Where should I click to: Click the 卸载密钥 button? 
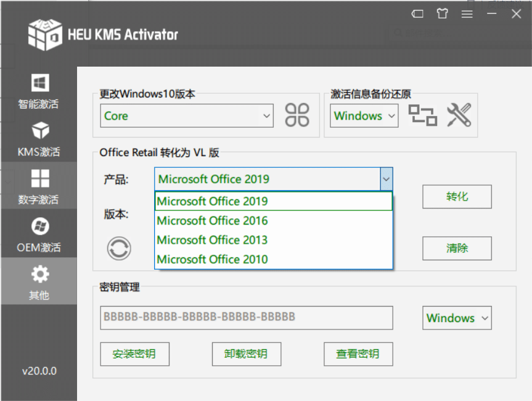(247, 354)
